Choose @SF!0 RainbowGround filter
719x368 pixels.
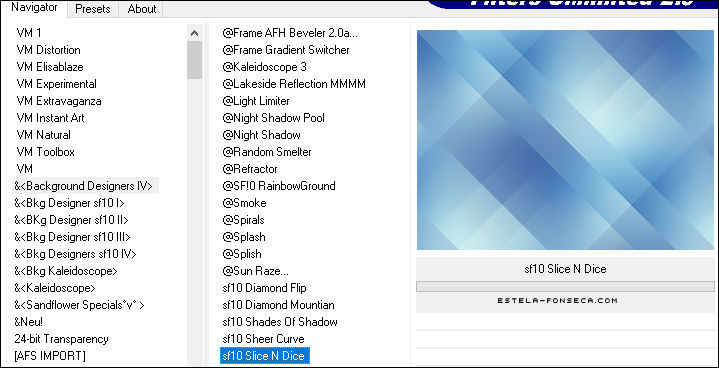pos(279,186)
